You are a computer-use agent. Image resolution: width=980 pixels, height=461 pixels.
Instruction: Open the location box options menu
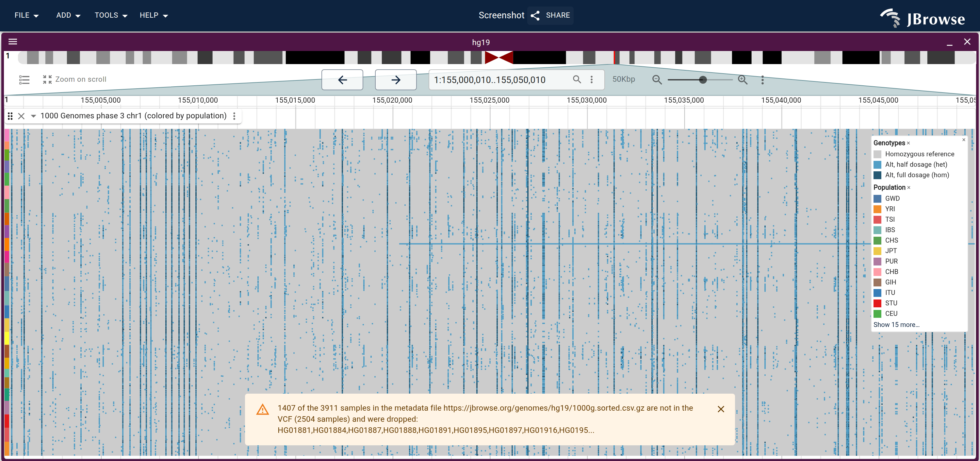[x=592, y=79]
